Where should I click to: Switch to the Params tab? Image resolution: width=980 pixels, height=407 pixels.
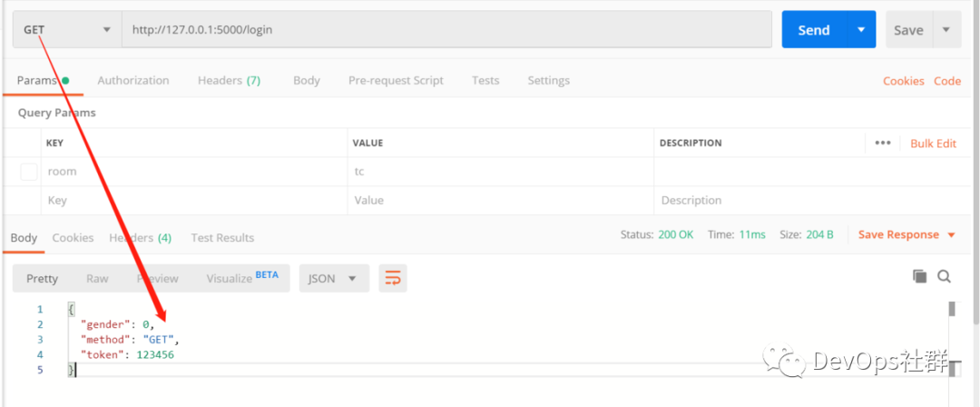43,80
